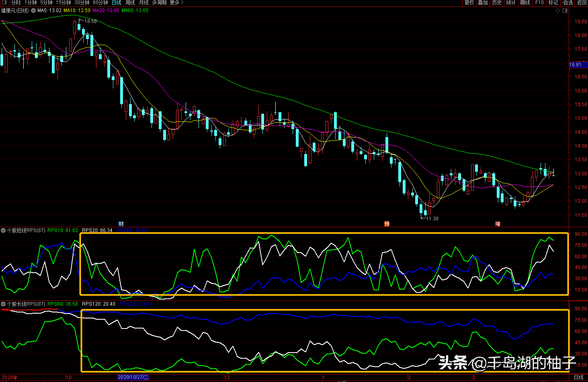Click the 2020/10/27 date label
The height and width of the screenshot is (382, 588).
(x=133, y=377)
